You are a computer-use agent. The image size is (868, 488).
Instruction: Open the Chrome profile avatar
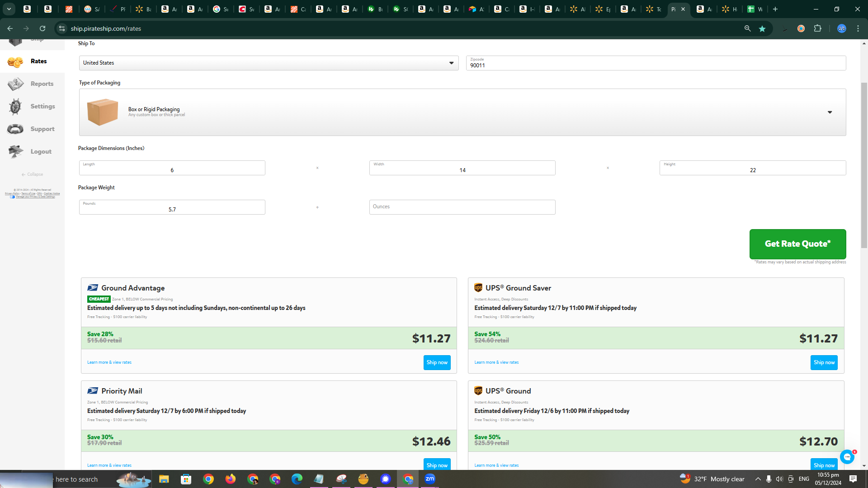click(x=842, y=28)
